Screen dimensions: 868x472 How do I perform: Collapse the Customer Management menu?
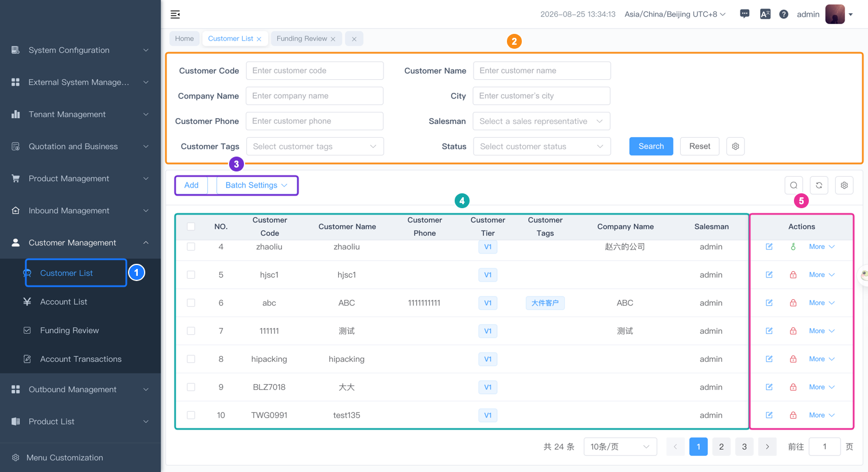(80, 243)
